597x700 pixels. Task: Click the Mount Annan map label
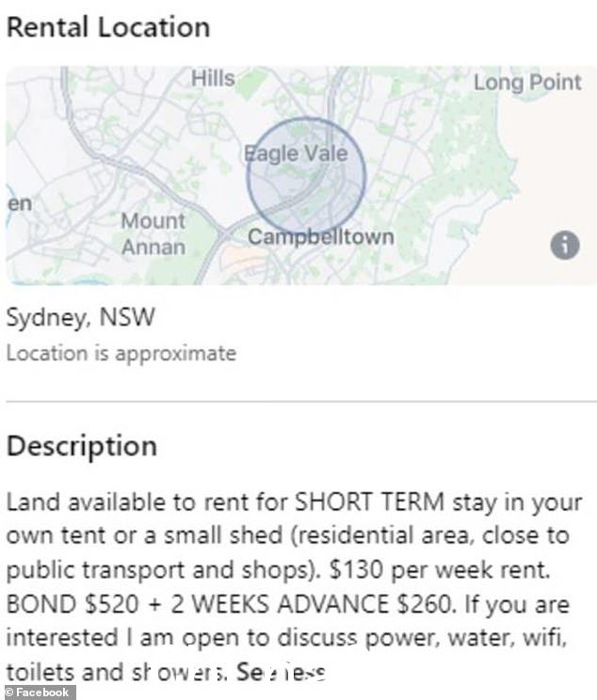click(x=153, y=234)
